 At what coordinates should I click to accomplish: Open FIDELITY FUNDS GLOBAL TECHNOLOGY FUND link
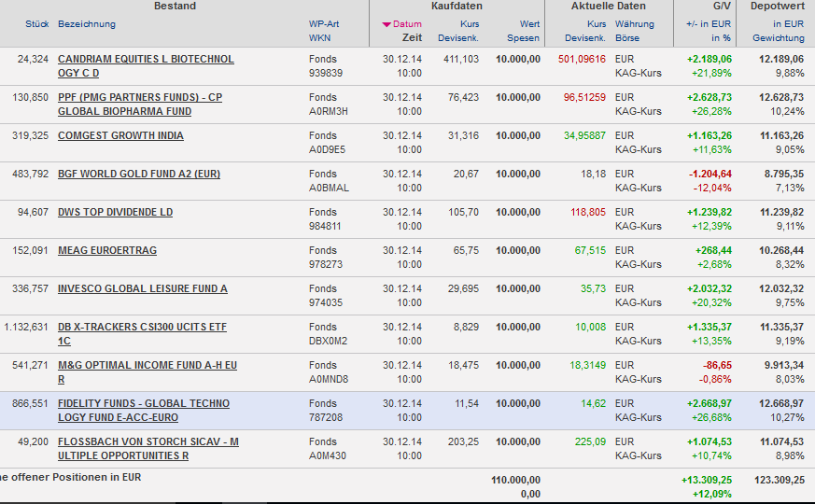click(144, 411)
